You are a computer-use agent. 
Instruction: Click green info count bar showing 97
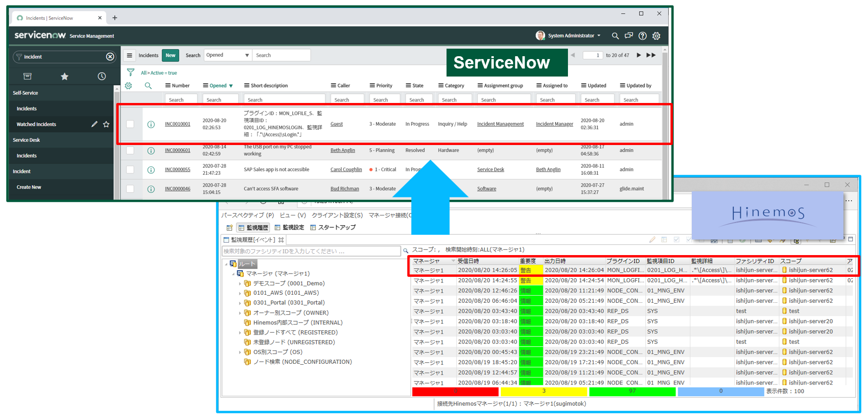tap(632, 392)
